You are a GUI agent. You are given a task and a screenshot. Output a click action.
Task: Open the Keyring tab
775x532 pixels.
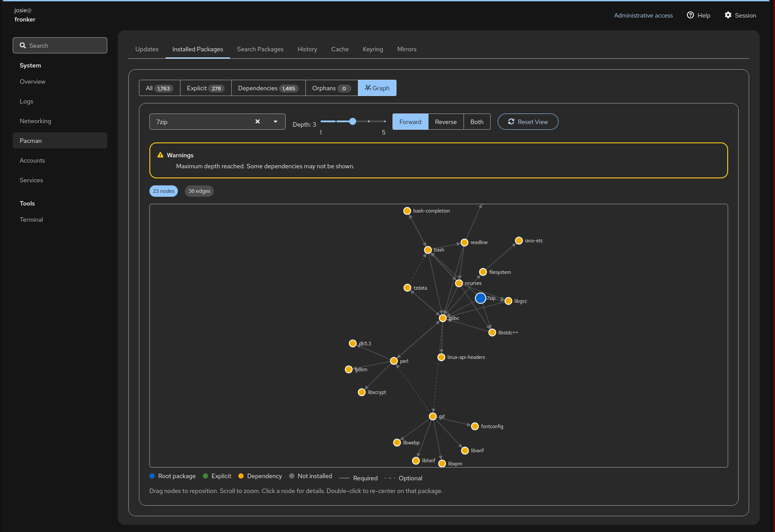pos(373,49)
